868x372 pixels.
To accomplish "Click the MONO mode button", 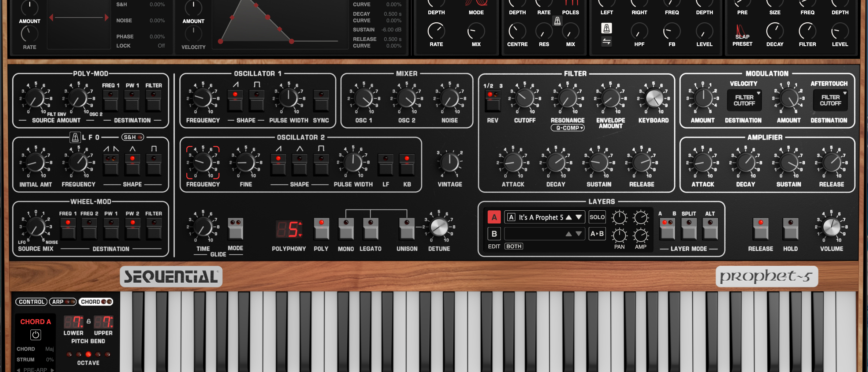I will click(346, 229).
